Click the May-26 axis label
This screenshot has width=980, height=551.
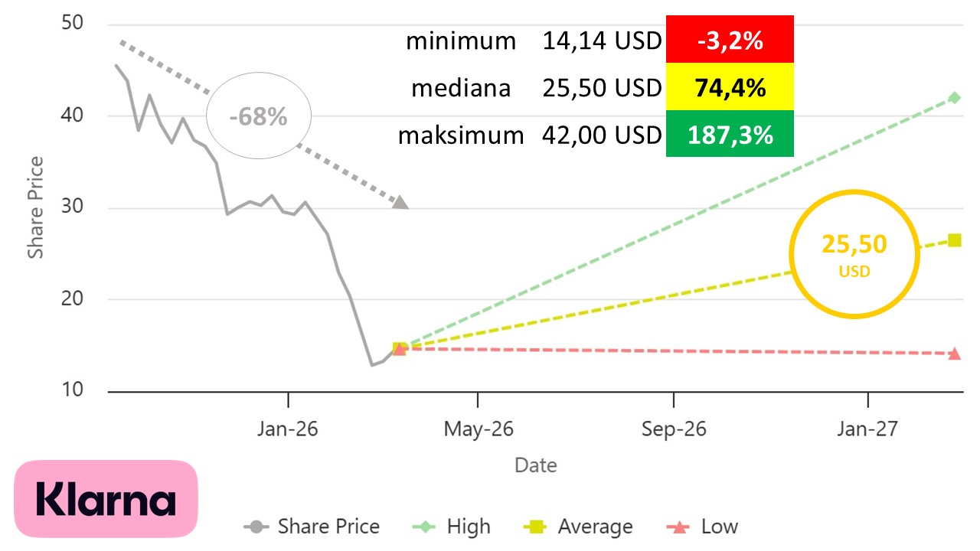[478, 429]
